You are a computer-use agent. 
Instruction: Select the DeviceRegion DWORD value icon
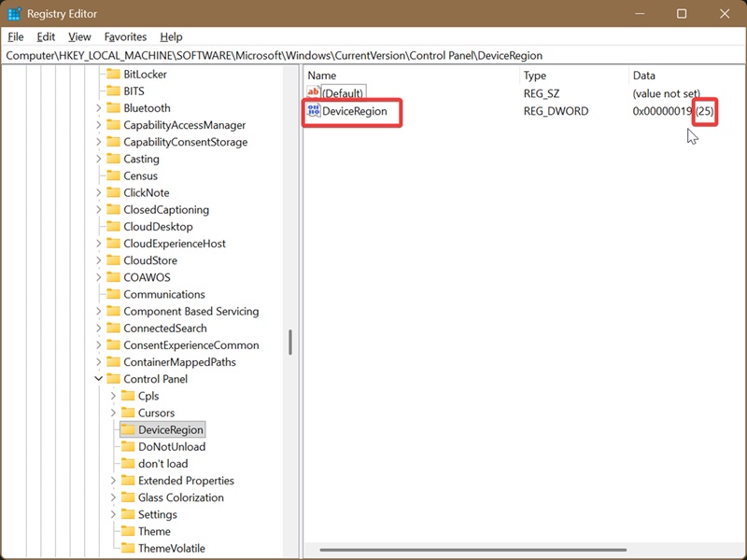(x=314, y=111)
